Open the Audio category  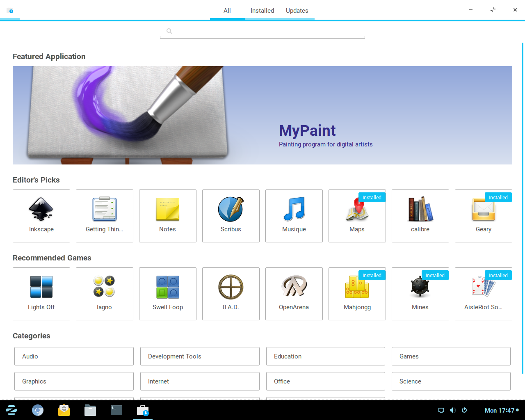pos(74,356)
